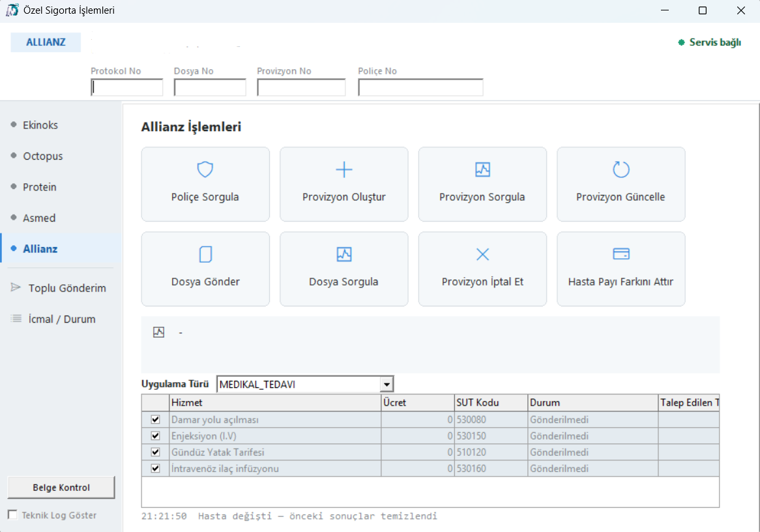Screen dimensions: 760x532
Task: Click the Talep Edilen column header
Action: click(689, 402)
